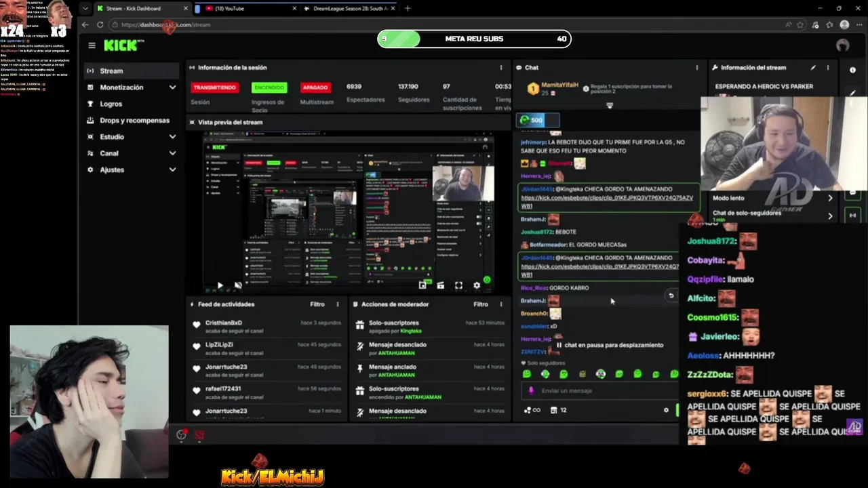
Task: Open the Kick hamburger side menu
Action: tap(92, 45)
